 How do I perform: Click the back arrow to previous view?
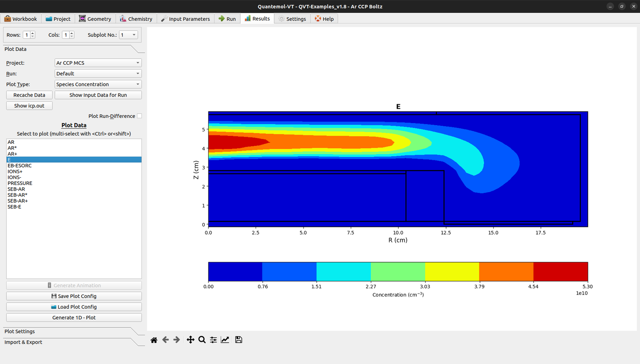[165, 340]
